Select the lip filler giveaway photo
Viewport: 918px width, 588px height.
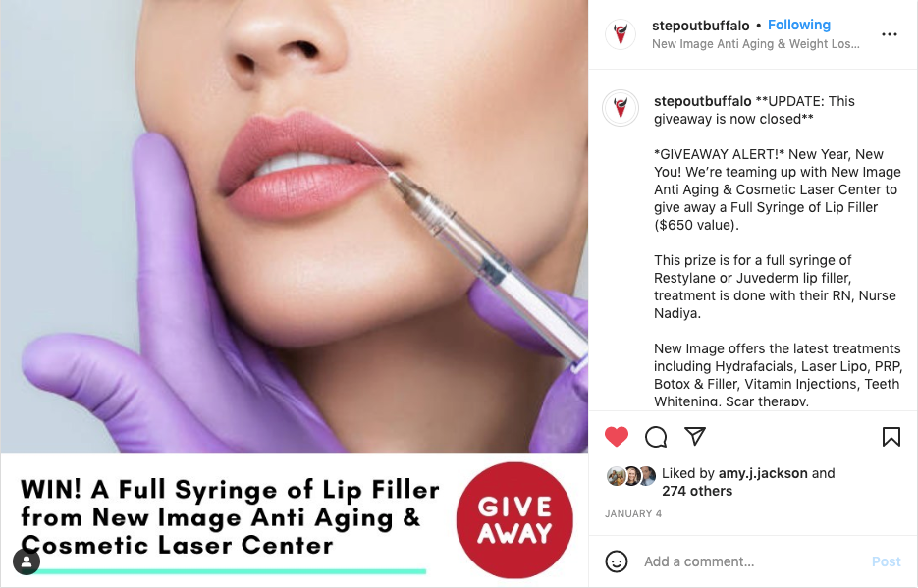[x=294, y=294]
